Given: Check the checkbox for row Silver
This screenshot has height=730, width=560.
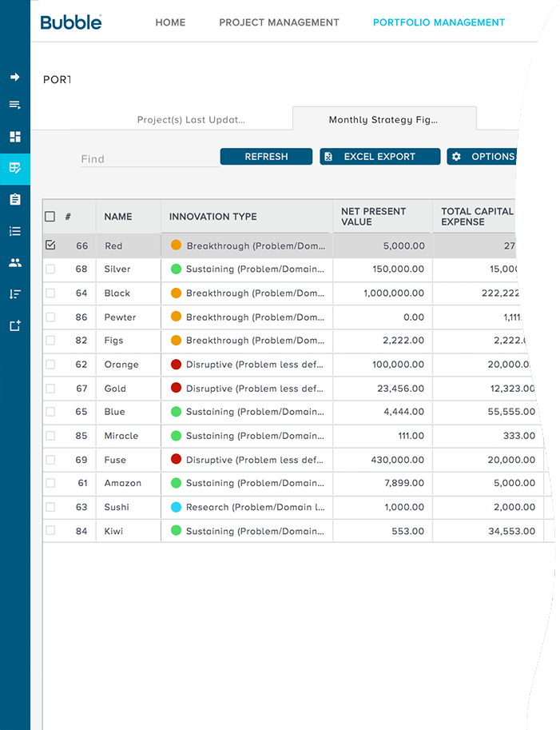Looking at the screenshot, I should (50, 269).
